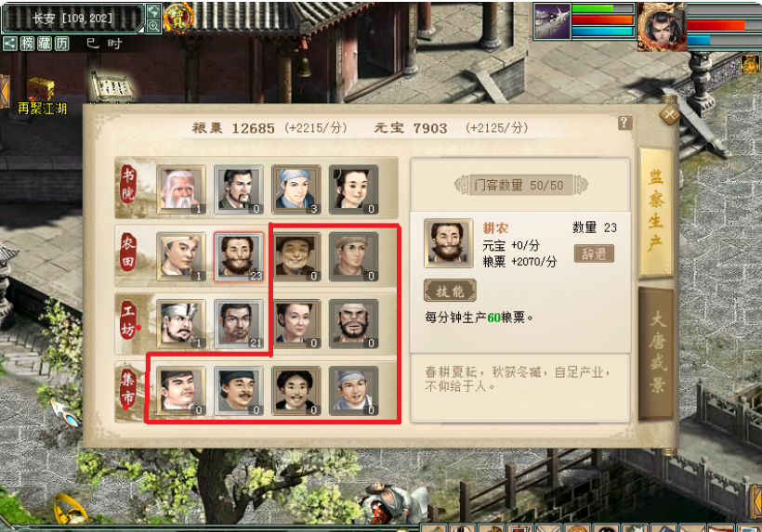Pick the 工坊 worker portrait with count 21
Viewport: 762px width, 532px height.
click(x=239, y=324)
